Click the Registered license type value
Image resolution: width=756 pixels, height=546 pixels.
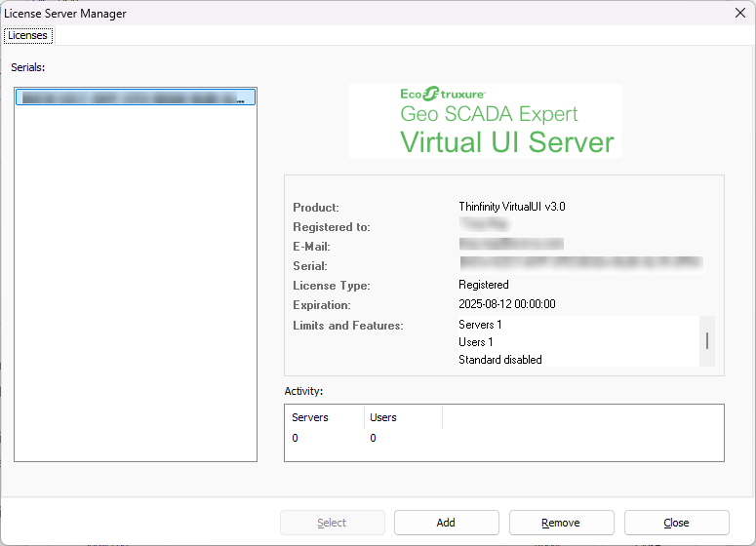(483, 285)
